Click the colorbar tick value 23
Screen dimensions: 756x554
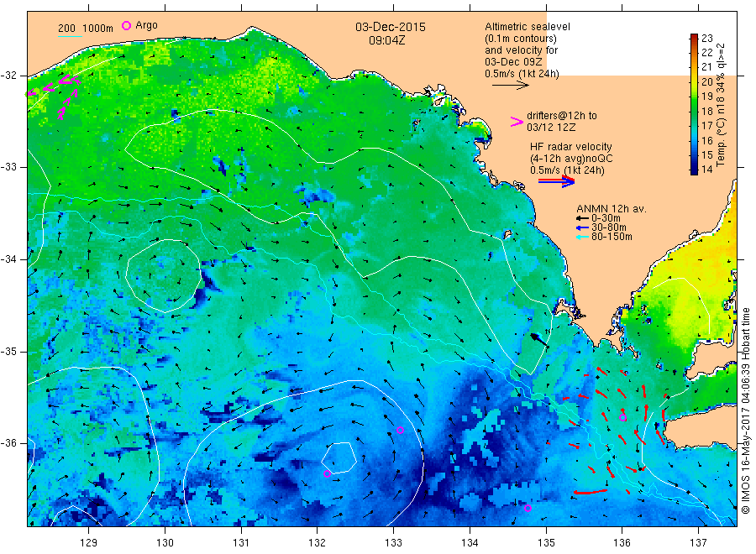706,38
